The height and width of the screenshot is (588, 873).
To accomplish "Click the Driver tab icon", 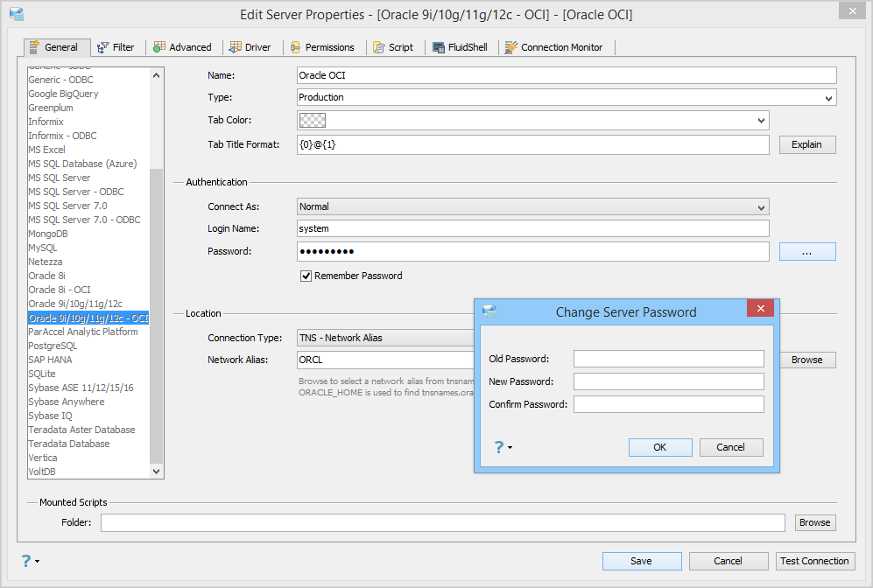I will [236, 47].
